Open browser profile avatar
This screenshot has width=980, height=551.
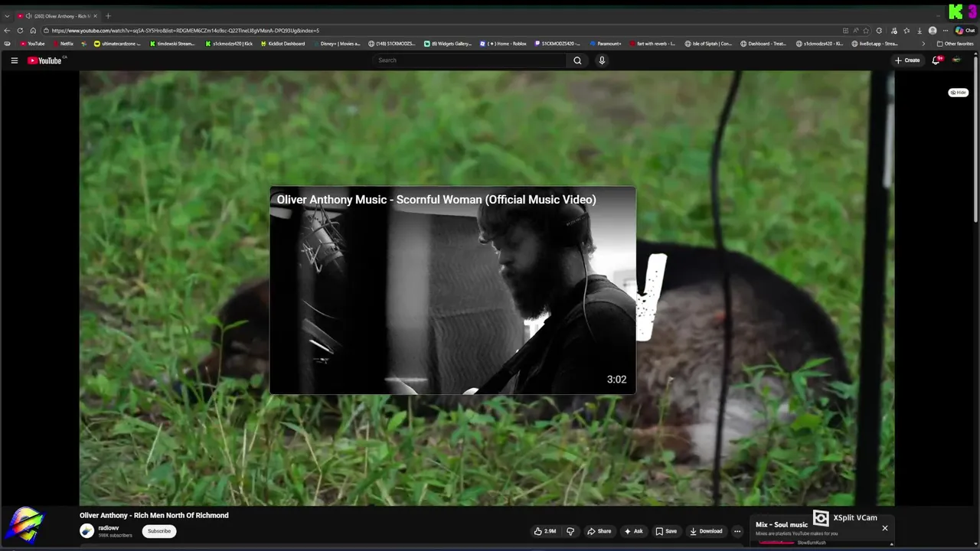click(933, 31)
